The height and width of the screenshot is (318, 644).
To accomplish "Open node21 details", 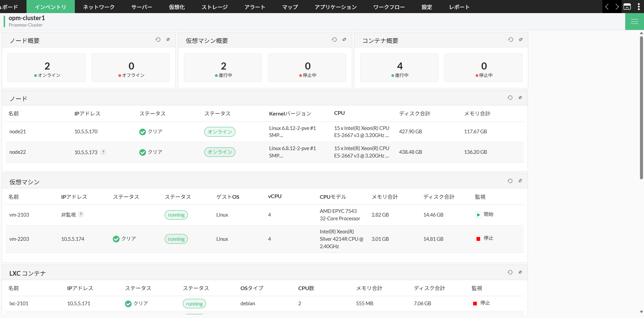I will (x=17, y=132).
